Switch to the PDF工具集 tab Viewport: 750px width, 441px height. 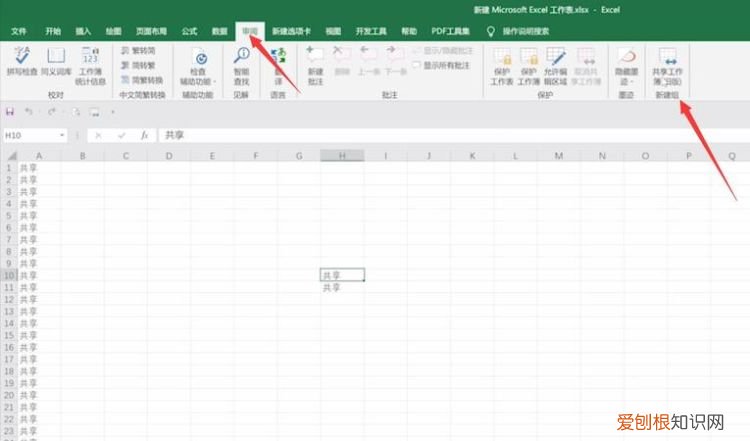450,31
